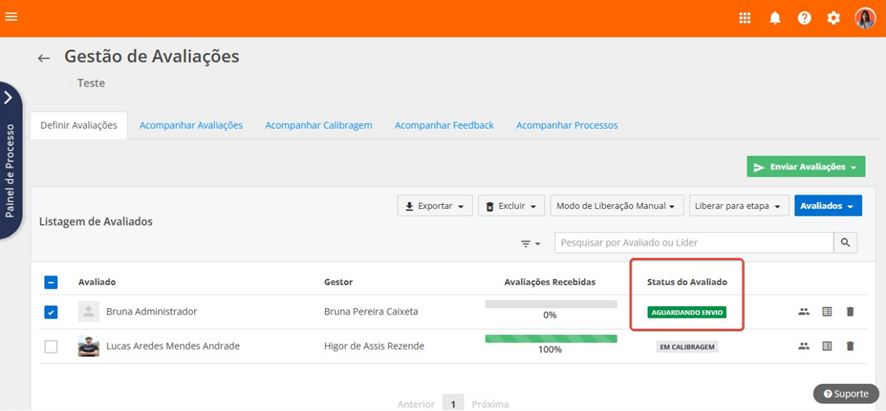Click the search magnifier button
Screen dimensions: 886x411
[x=846, y=243]
